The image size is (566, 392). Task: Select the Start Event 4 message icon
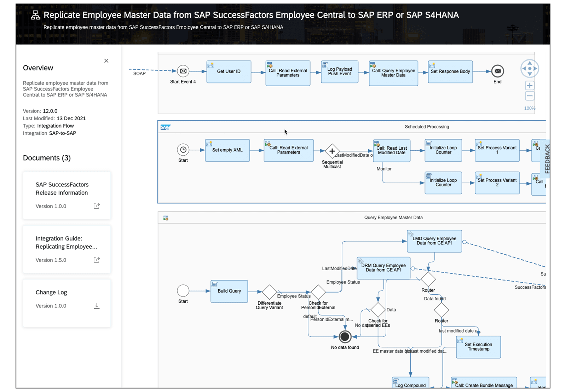183,71
